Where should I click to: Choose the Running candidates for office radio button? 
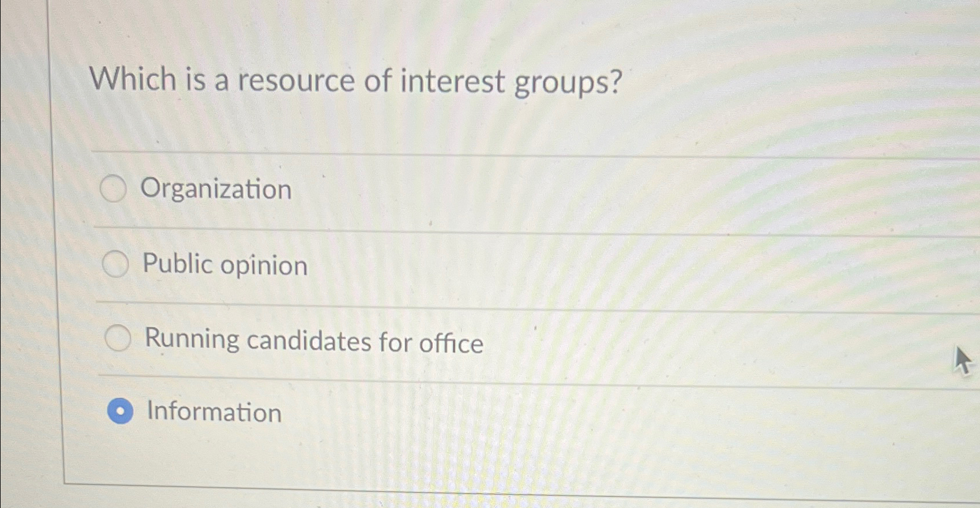[x=118, y=338]
